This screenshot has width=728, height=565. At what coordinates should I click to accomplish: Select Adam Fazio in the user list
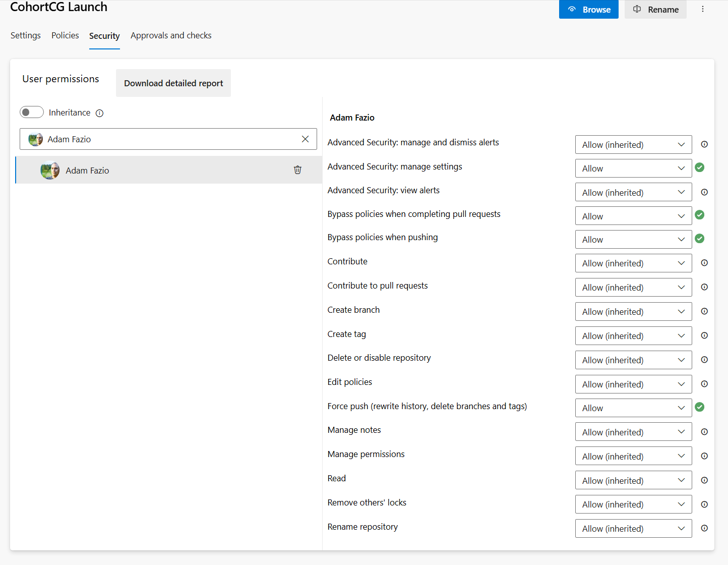pyautogui.click(x=87, y=171)
